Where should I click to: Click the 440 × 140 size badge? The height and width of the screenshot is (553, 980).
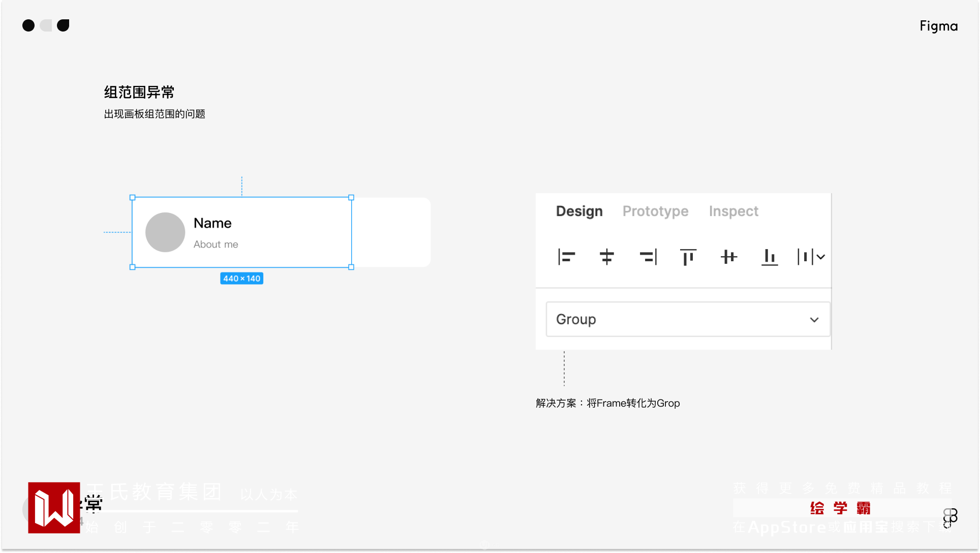[x=241, y=279]
